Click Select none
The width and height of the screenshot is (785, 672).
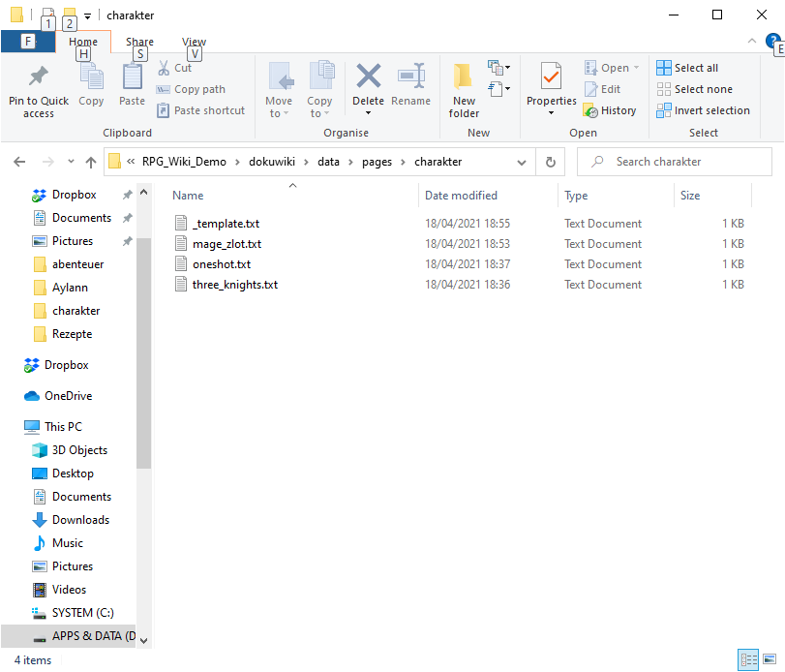tap(694, 89)
